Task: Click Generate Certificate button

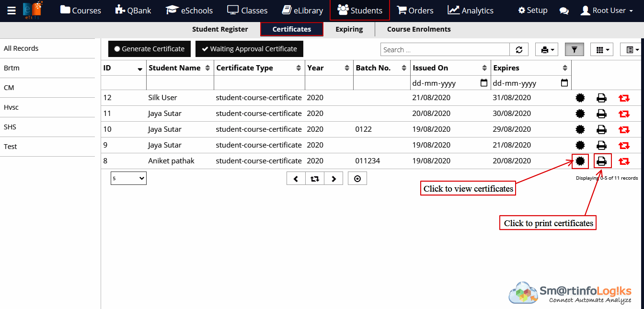Action: 149,49
